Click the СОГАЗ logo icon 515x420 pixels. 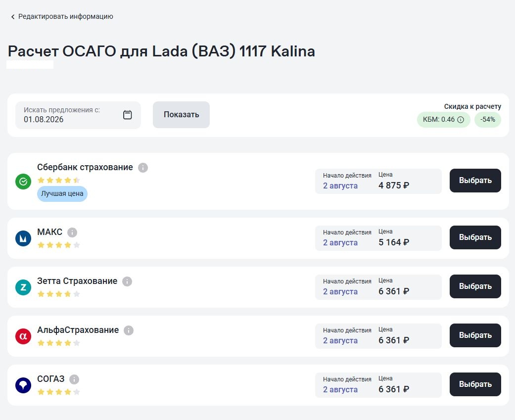coord(23,385)
